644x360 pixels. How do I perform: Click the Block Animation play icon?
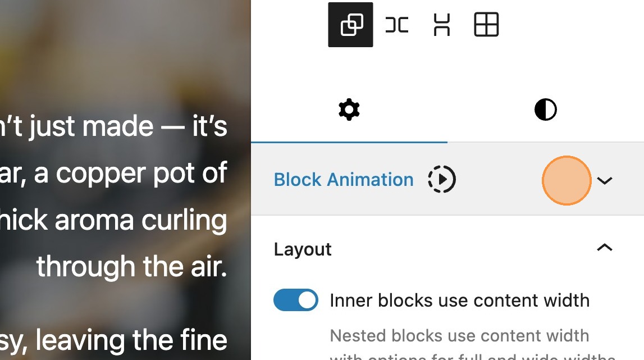tap(442, 180)
